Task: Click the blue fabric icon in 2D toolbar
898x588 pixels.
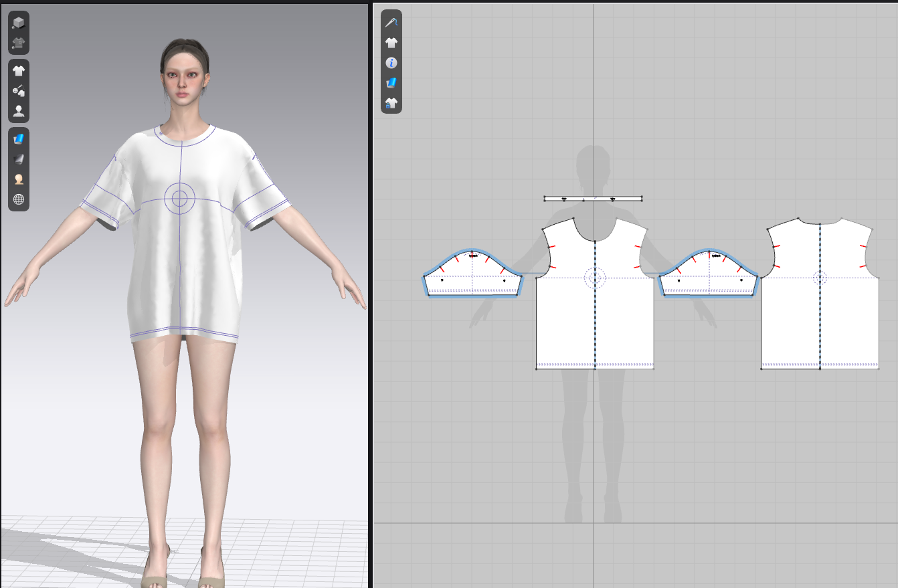Action: (x=391, y=82)
